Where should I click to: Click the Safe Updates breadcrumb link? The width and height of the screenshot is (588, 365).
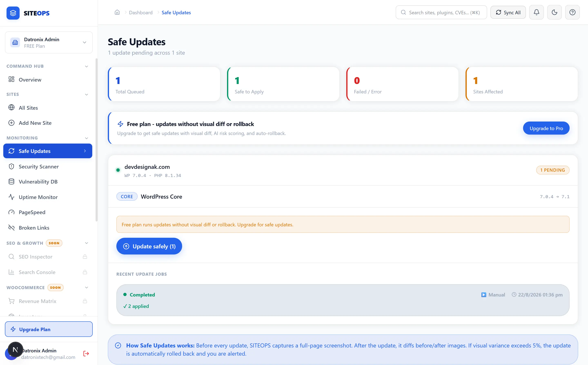(176, 13)
